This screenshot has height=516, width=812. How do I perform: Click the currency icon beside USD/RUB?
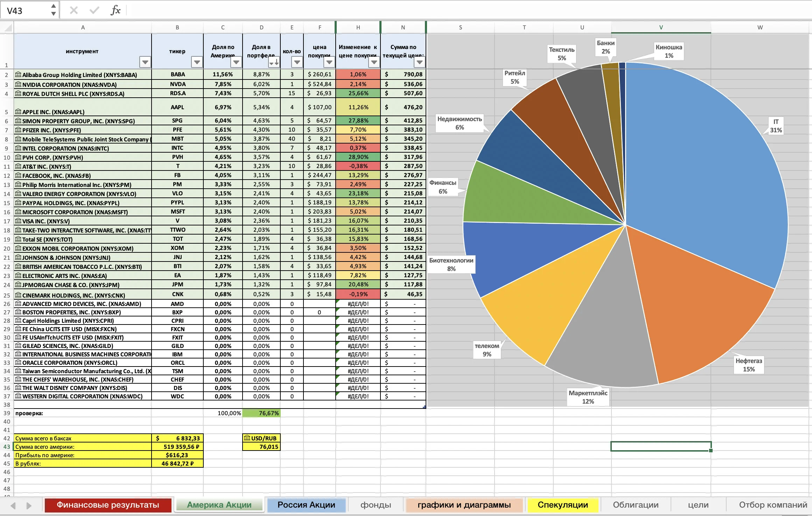[247, 438]
